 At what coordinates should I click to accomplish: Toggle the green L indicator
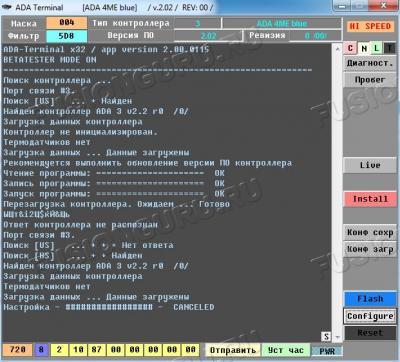coord(376,49)
